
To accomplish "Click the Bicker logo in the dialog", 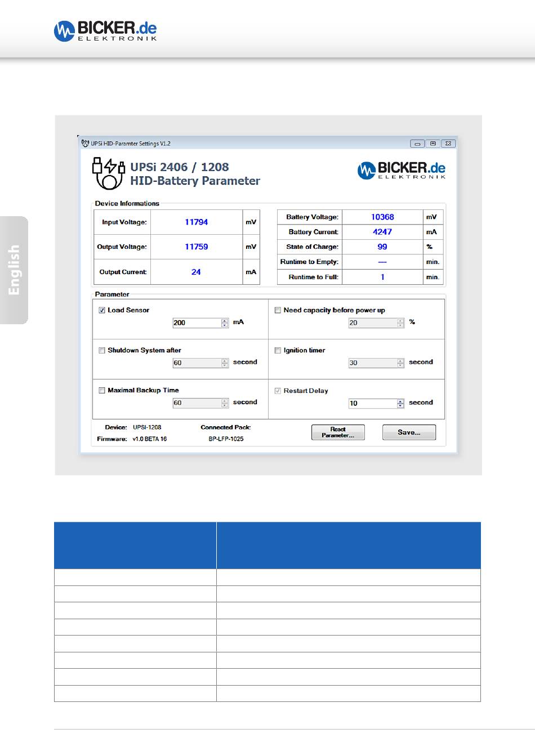I will pos(402,170).
